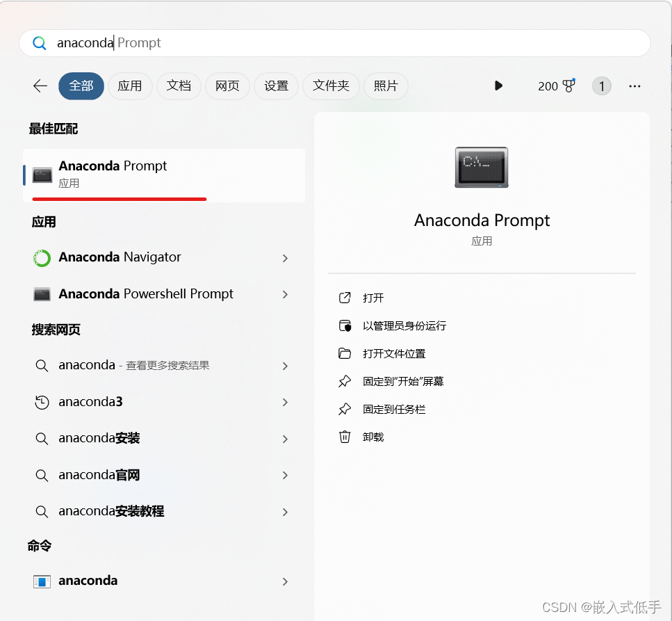672x621 pixels.
Task: Click the search icon beside anaconda官网
Action: [42, 475]
